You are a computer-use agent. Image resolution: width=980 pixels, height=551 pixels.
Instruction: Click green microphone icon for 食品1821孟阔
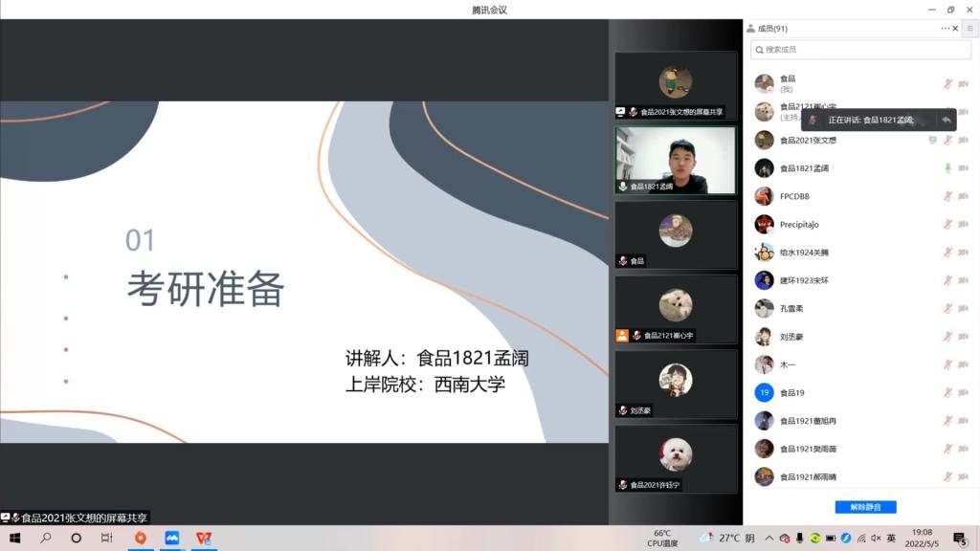948,168
